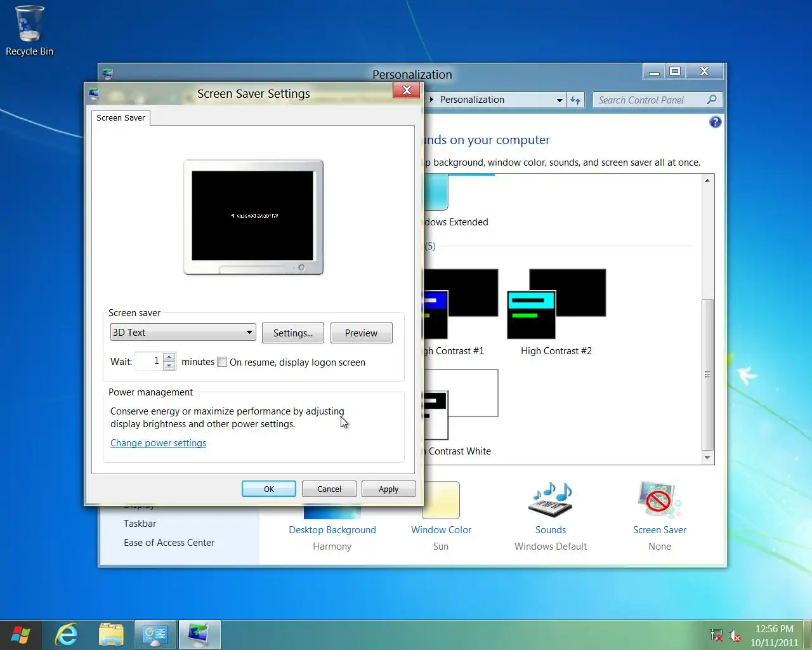The height and width of the screenshot is (650, 812).
Task: Click the clock showing 12:56 PM
Action: (774, 628)
